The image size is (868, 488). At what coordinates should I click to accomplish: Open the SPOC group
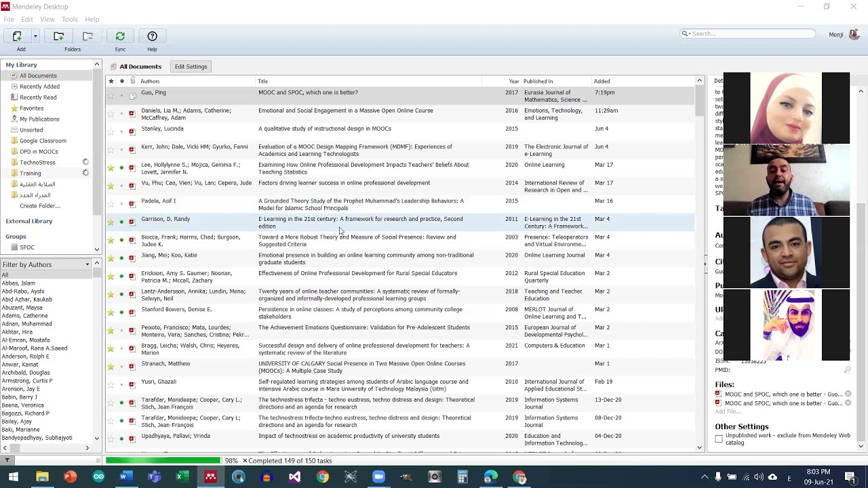pos(27,247)
